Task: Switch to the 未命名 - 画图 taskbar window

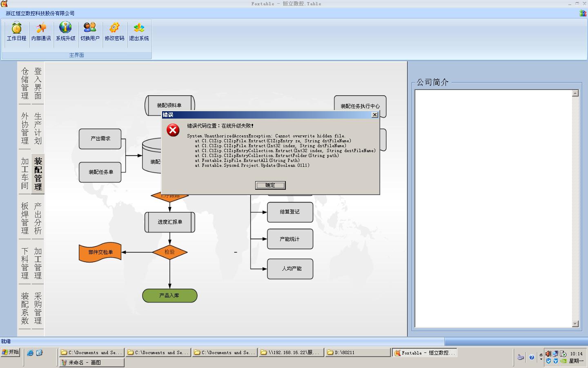Action: click(x=91, y=363)
